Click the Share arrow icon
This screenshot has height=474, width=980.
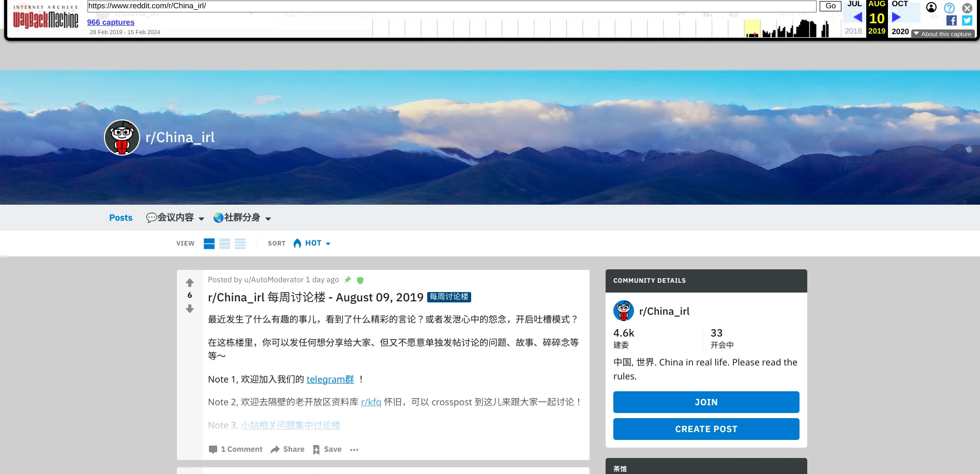[x=275, y=449]
